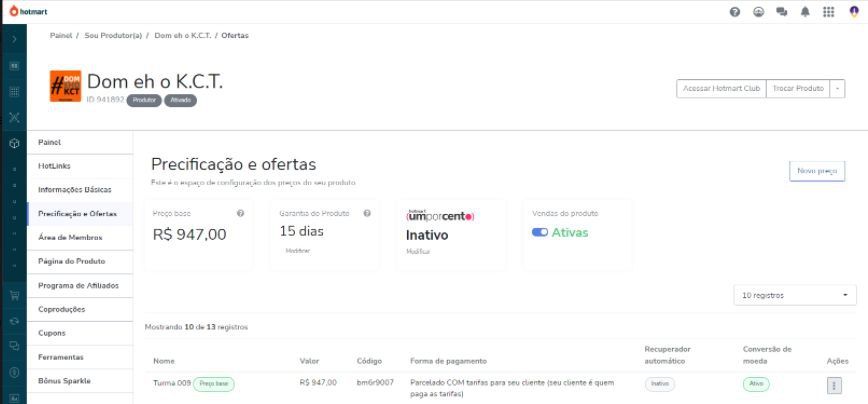Click the Produtor badge
This screenshot has width=868, height=404.
coord(144,100)
